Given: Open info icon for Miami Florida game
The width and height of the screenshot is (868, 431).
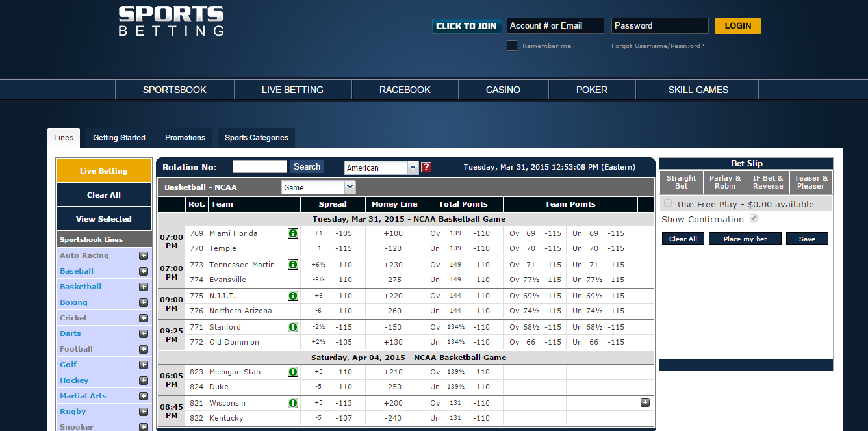Looking at the screenshot, I should point(293,233).
